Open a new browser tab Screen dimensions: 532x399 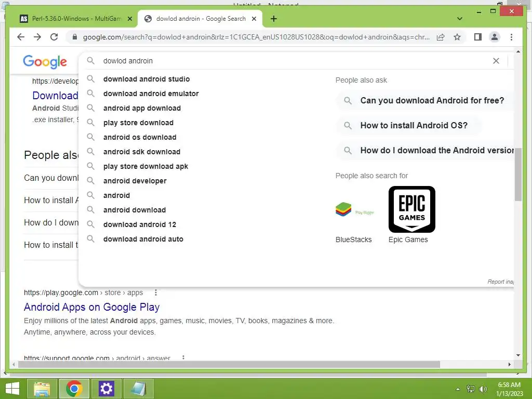(x=274, y=19)
